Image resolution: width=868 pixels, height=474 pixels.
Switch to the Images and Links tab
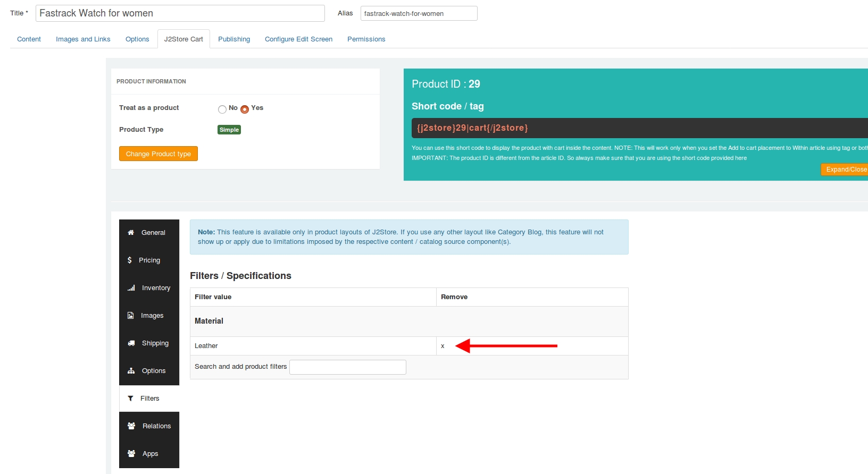point(83,39)
